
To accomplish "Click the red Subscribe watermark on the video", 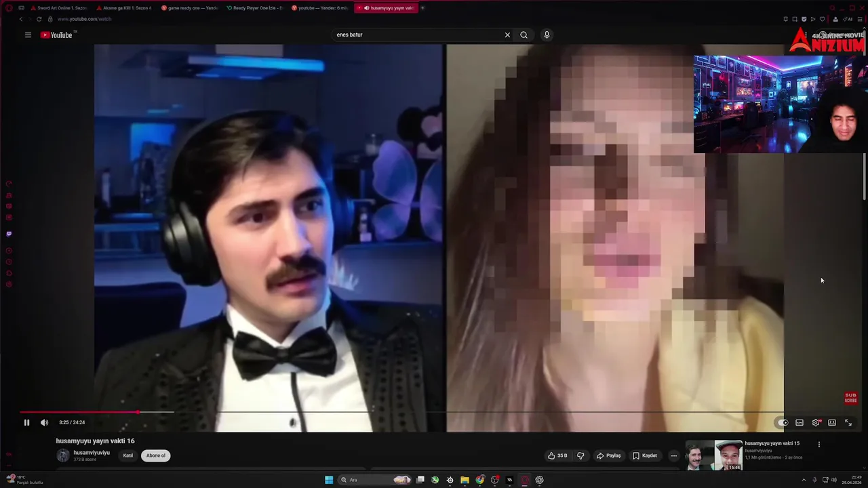I will 850,398.
